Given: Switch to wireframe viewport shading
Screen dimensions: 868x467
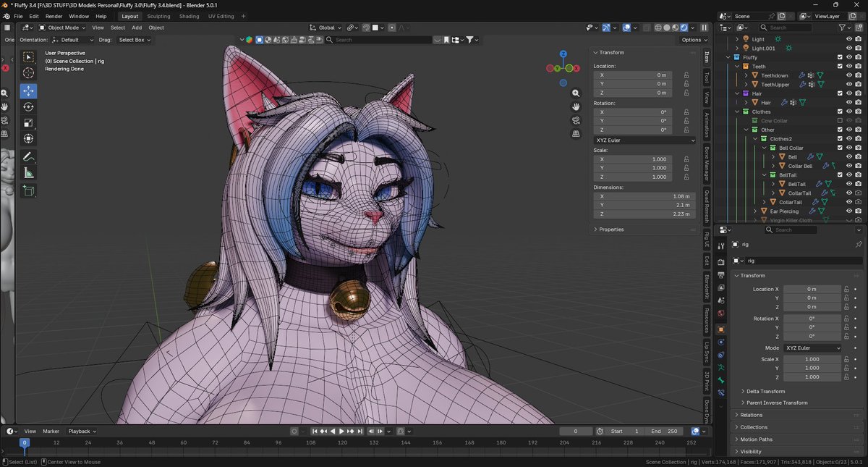Looking at the screenshot, I should coord(658,28).
